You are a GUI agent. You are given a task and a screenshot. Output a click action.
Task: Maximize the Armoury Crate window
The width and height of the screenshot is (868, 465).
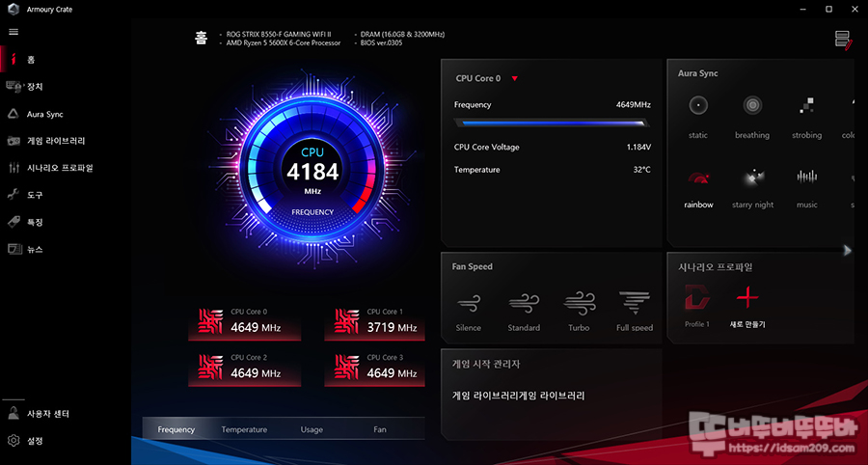tap(828, 9)
